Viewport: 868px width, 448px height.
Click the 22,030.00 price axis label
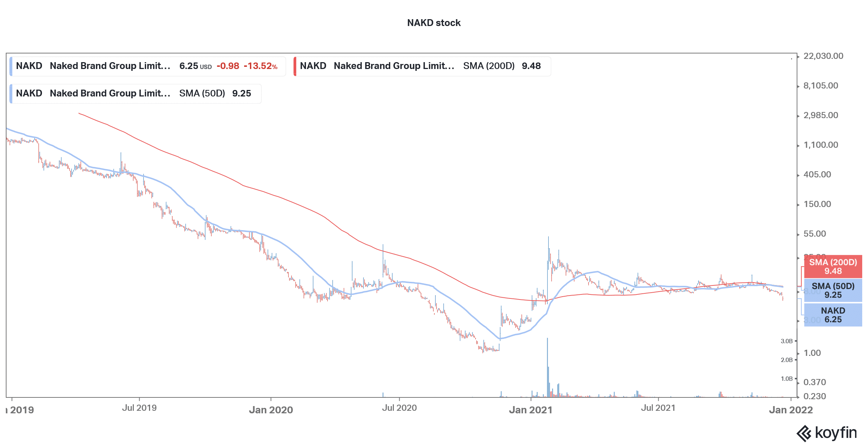tap(823, 56)
